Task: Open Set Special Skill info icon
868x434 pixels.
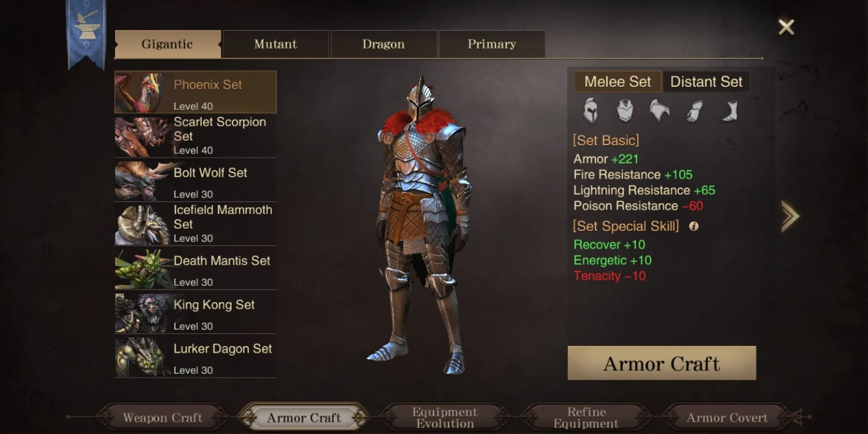Action: point(693,226)
